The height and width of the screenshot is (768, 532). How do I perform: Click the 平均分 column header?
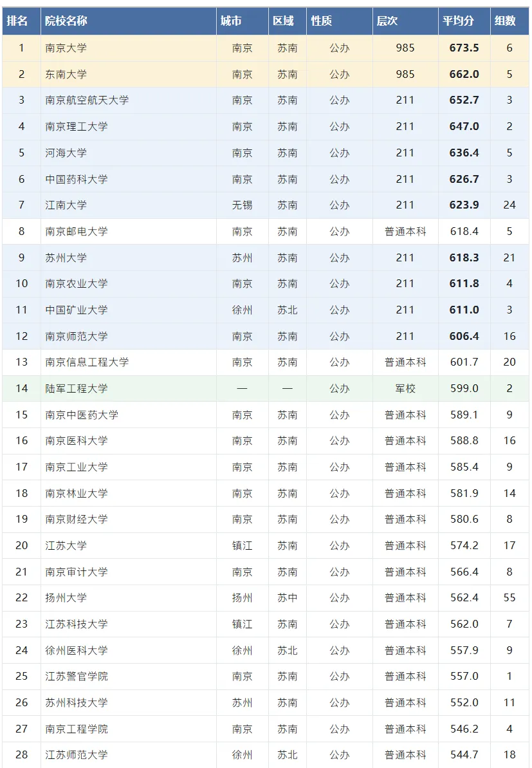coord(464,21)
